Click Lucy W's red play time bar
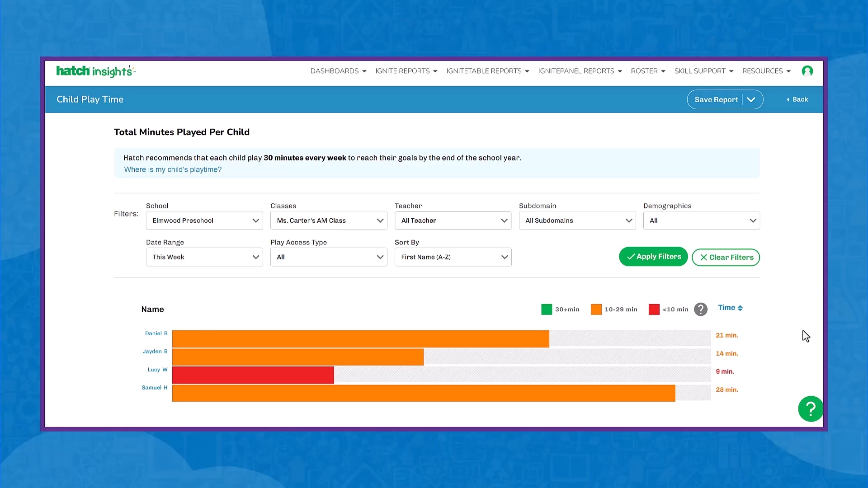Image resolution: width=868 pixels, height=488 pixels. [253, 375]
